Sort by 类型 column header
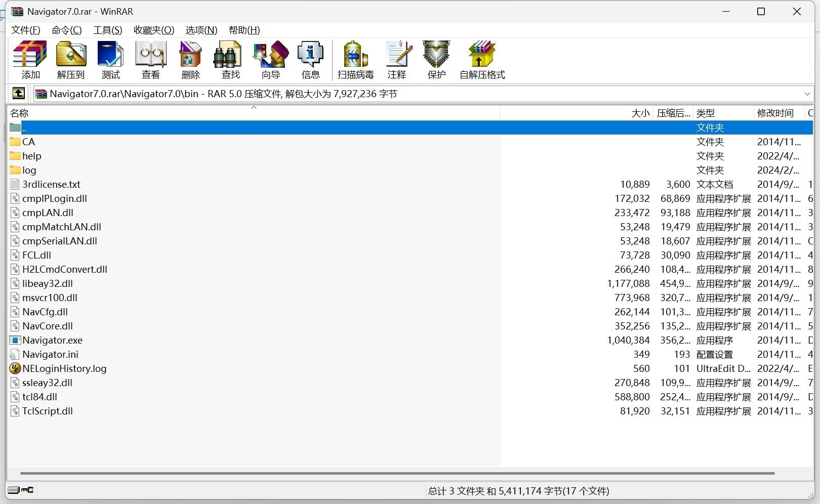Image resolution: width=820 pixels, height=504 pixels. [x=723, y=113]
